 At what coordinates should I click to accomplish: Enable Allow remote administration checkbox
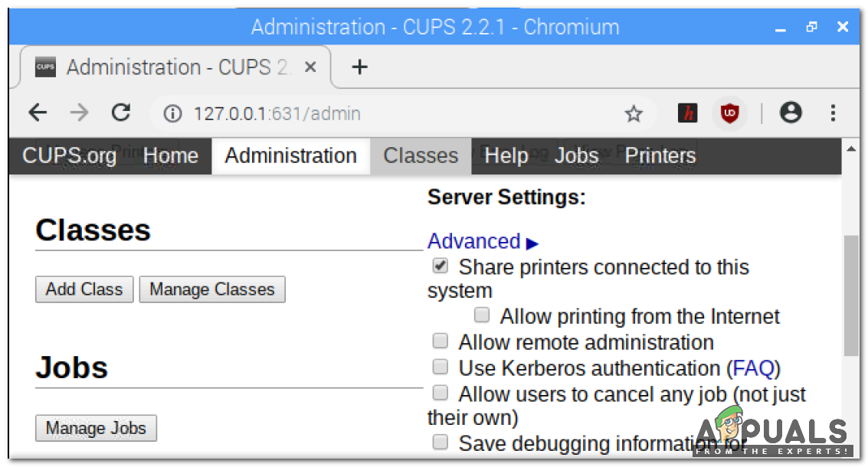[441, 341]
